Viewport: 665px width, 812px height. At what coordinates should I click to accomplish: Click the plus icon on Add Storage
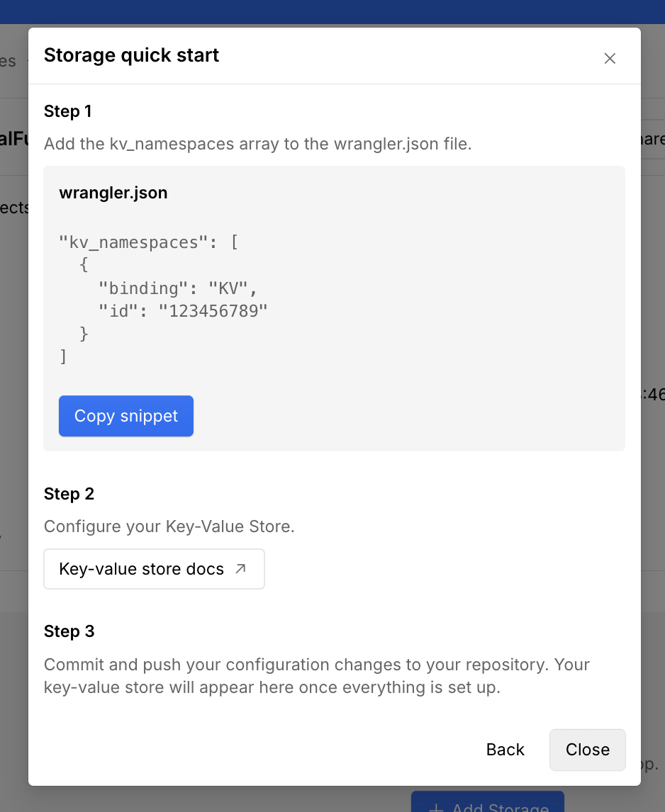click(x=435, y=806)
